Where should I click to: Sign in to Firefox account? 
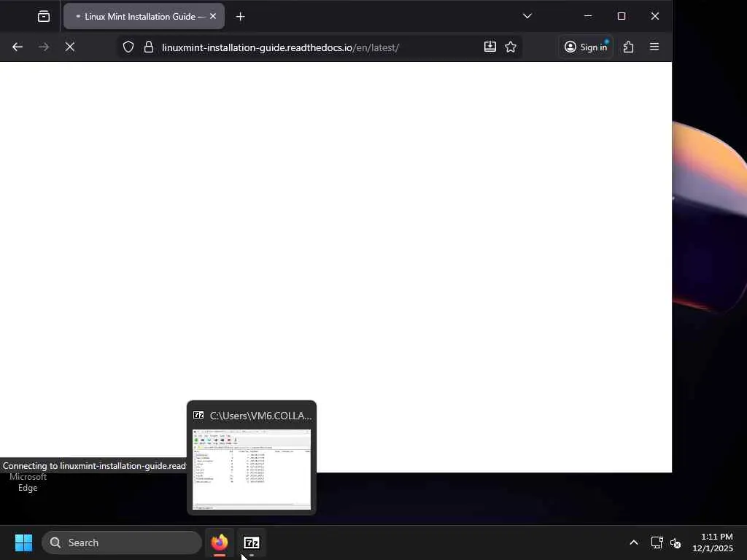click(586, 47)
